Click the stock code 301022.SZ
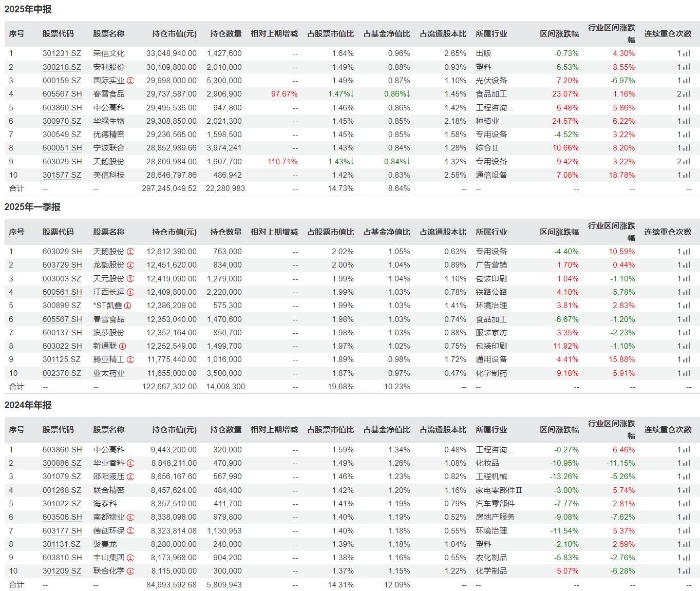 pyautogui.click(x=62, y=504)
